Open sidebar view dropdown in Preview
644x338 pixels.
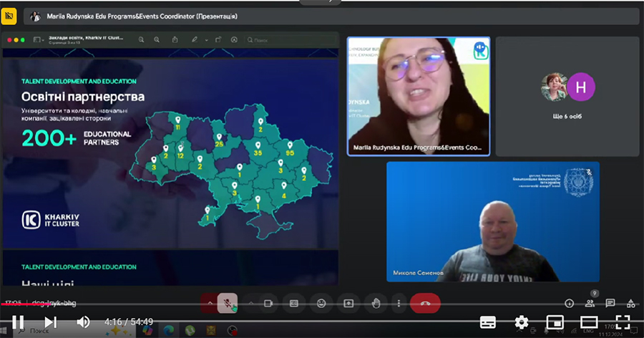click(38, 40)
